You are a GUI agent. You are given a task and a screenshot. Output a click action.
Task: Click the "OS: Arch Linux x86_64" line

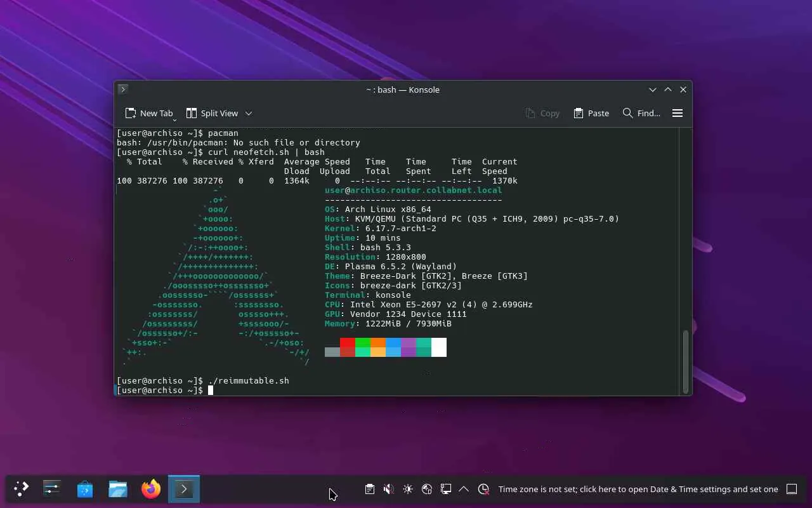coord(378,209)
